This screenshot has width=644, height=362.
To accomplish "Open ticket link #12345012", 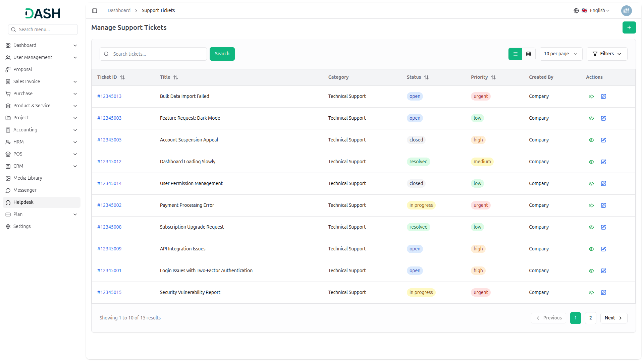I will (109, 162).
